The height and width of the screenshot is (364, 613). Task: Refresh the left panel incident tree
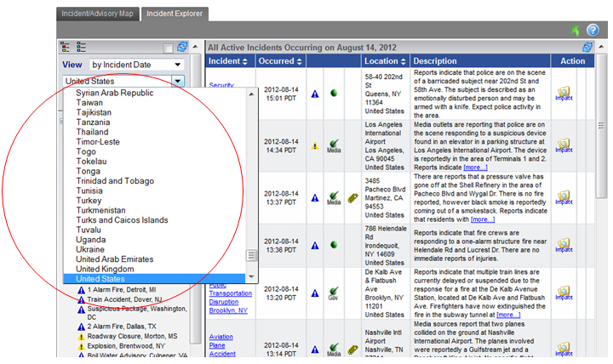pyautogui.click(x=182, y=48)
